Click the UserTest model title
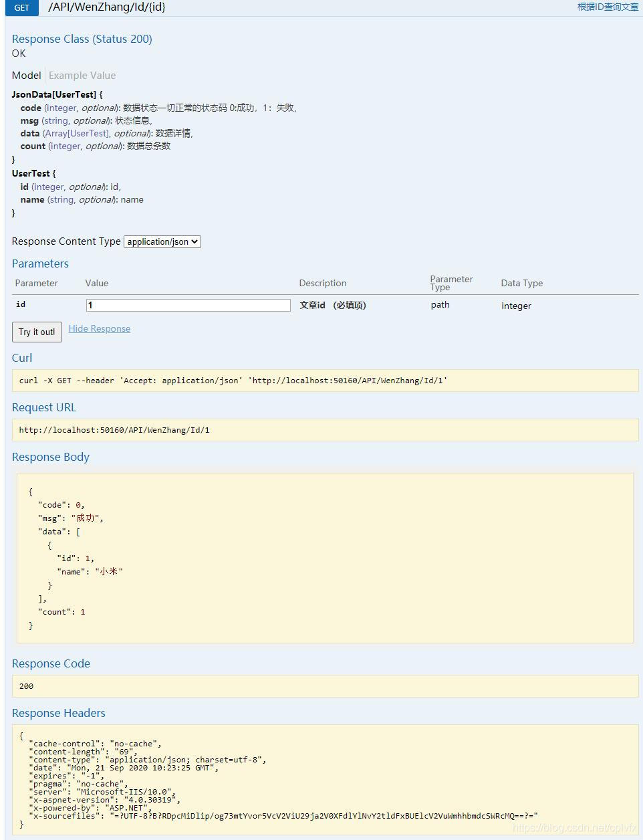Viewport: 643px width, 840px height. pos(31,173)
